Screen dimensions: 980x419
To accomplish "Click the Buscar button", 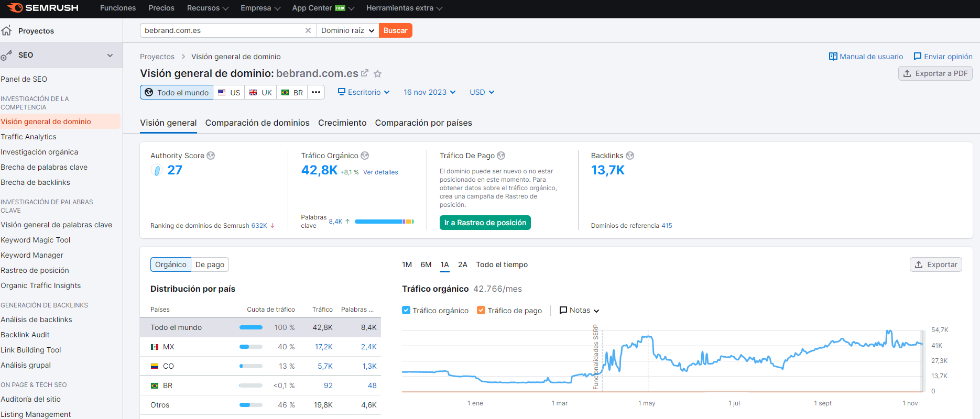I will point(395,30).
